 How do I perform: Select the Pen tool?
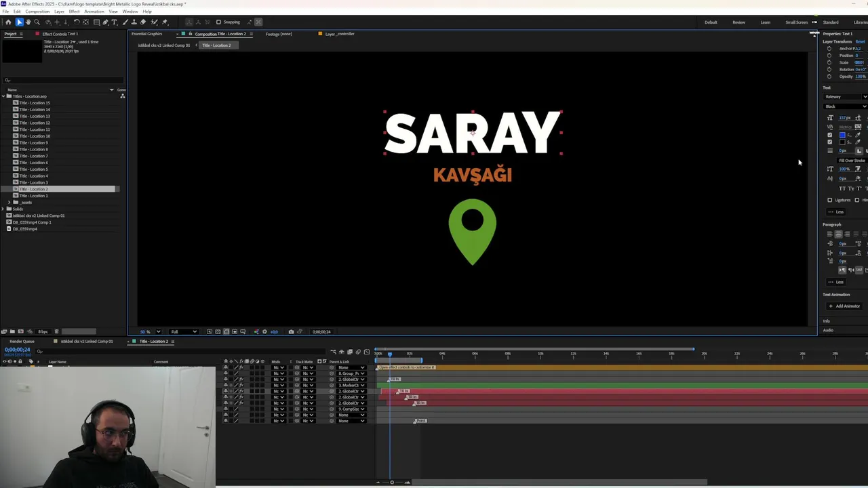point(105,22)
